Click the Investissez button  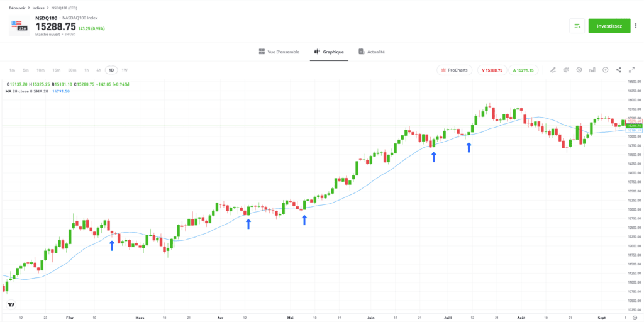(x=609, y=26)
